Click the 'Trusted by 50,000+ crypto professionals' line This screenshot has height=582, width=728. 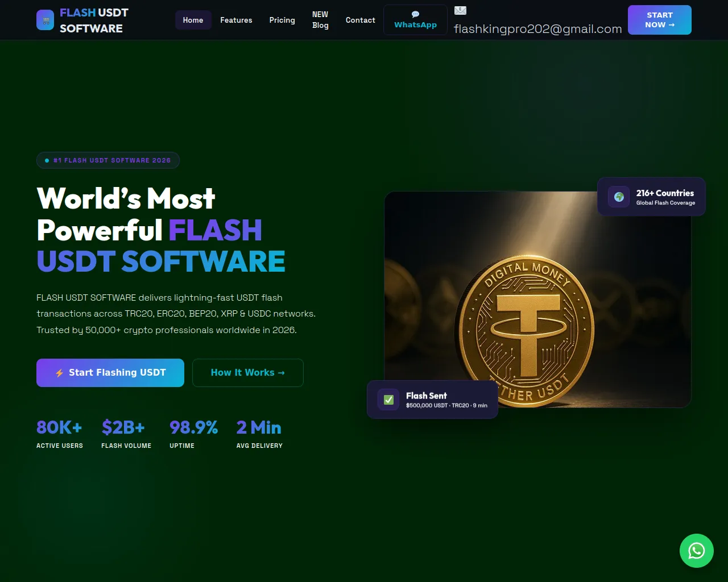tap(167, 330)
